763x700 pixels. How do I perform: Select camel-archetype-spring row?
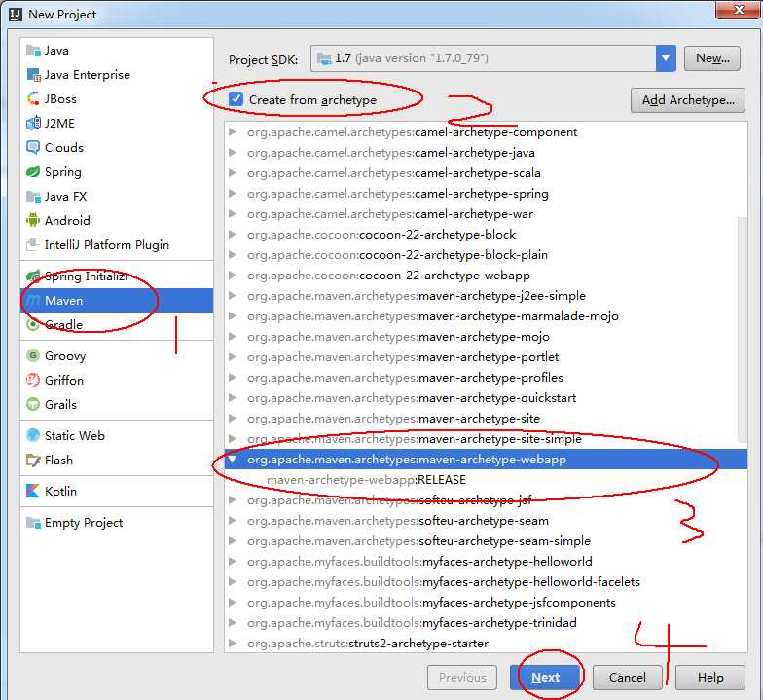click(x=486, y=193)
